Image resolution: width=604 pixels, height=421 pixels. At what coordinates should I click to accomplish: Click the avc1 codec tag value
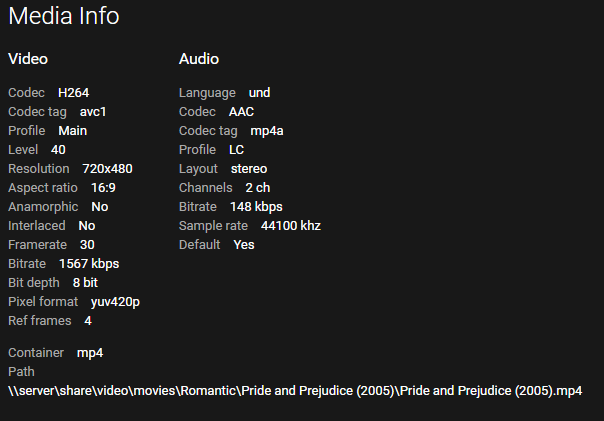(x=94, y=112)
